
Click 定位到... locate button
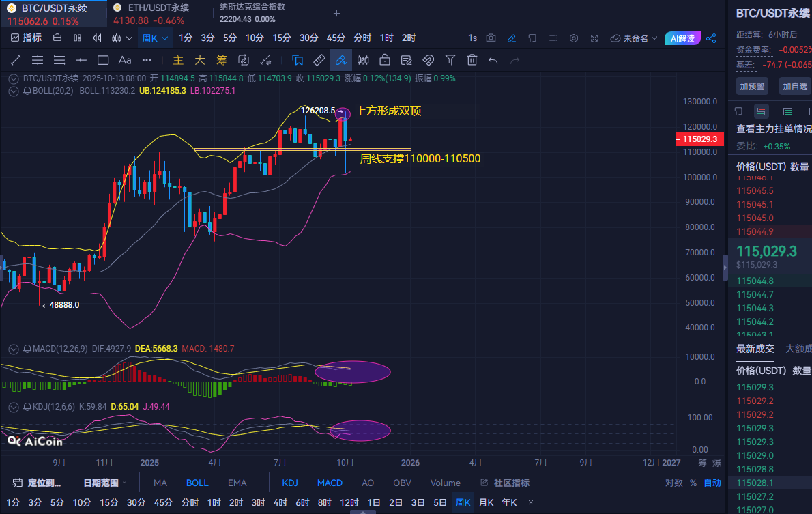(36, 483)
